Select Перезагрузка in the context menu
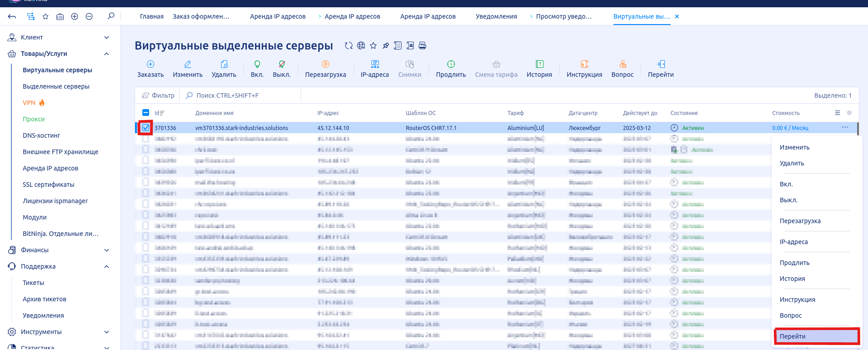 (x=800, y=221)
